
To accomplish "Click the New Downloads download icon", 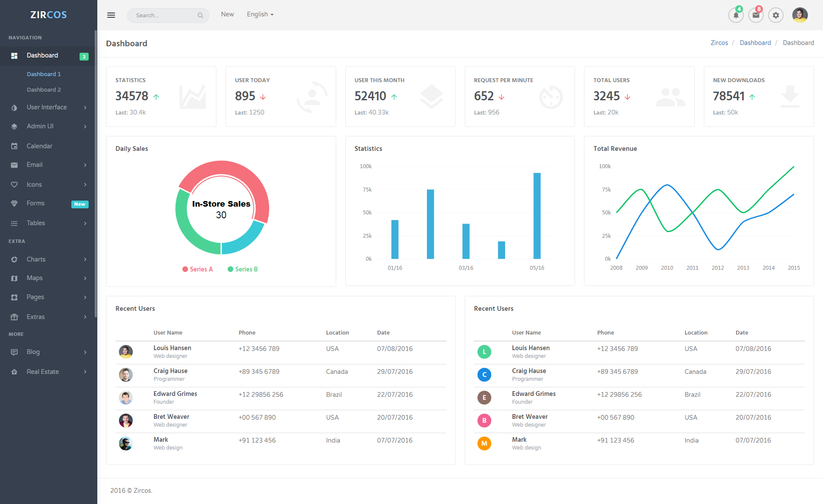I will pyautogui.click(x=790, y=96).
